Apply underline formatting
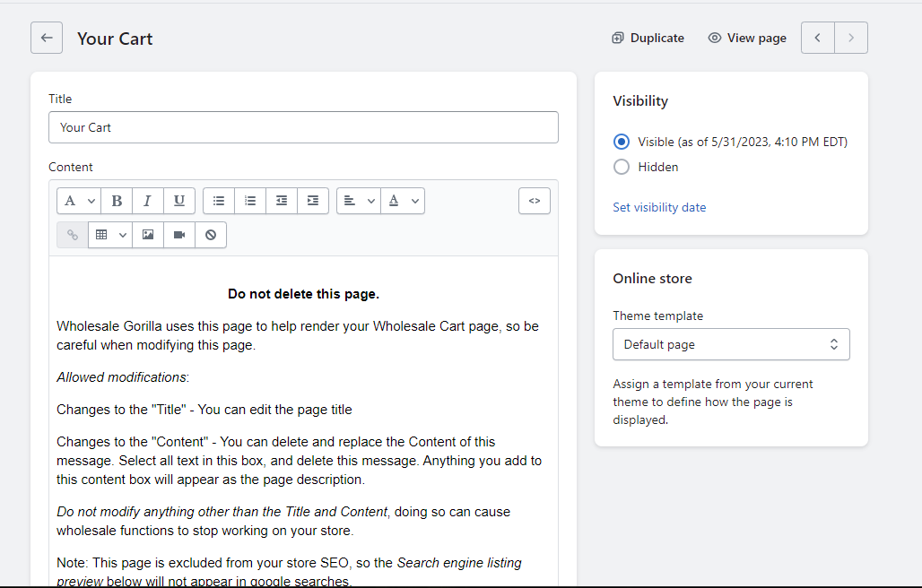This screenshot has height=588, width=922. point(179,201)
